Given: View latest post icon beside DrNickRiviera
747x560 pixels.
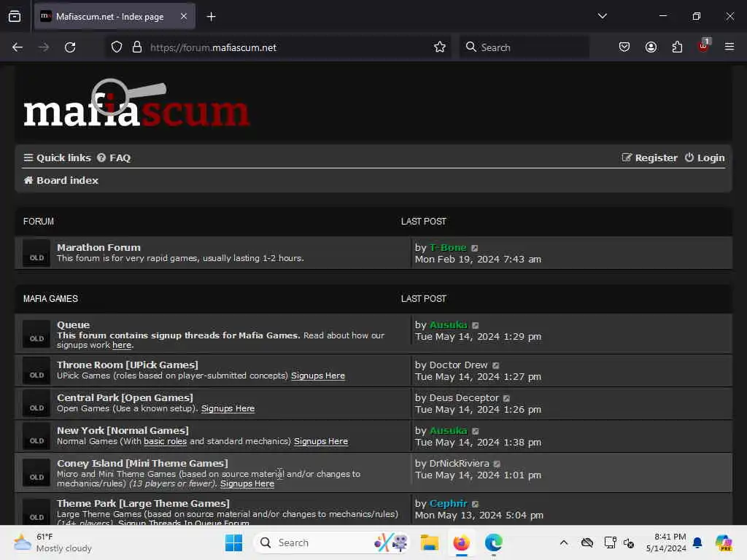Looking at the screenshot, I should coord(497,464).
